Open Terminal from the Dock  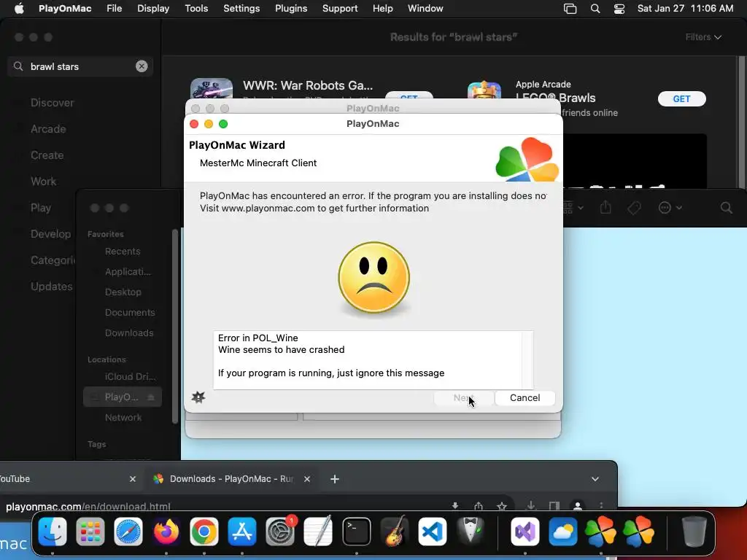(x=356, y=531)
